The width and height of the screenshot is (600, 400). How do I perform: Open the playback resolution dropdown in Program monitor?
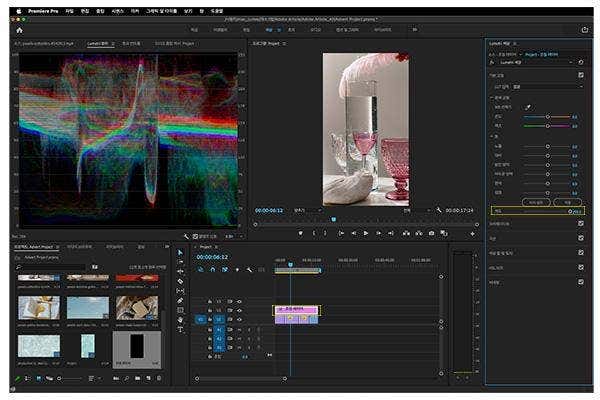pos(412,211)
